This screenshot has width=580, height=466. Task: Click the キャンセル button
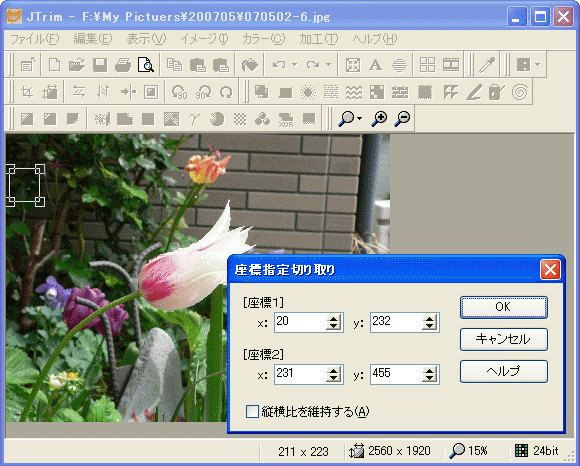[x=504, y=339]
